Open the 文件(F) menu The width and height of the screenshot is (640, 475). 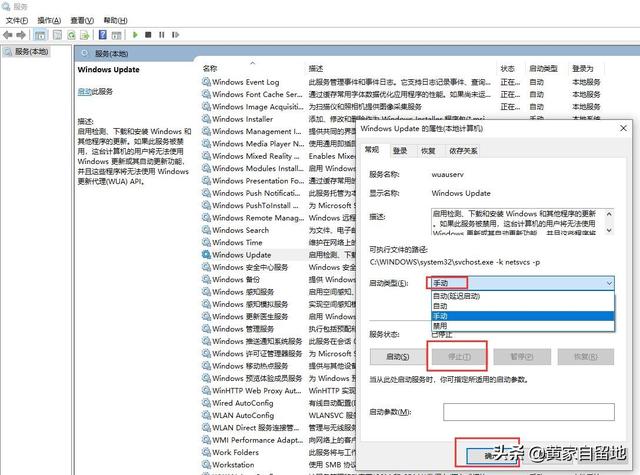(17, 20)
